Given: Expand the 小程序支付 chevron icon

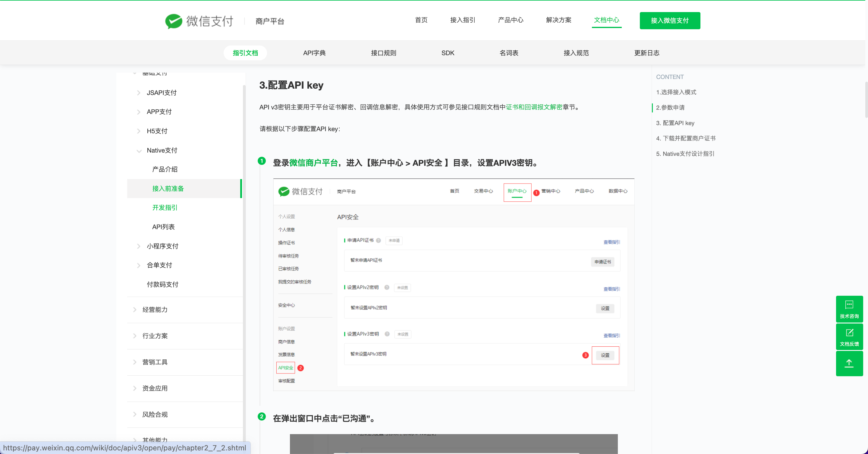Looking at the screenshot, I should tap(139, 246).
